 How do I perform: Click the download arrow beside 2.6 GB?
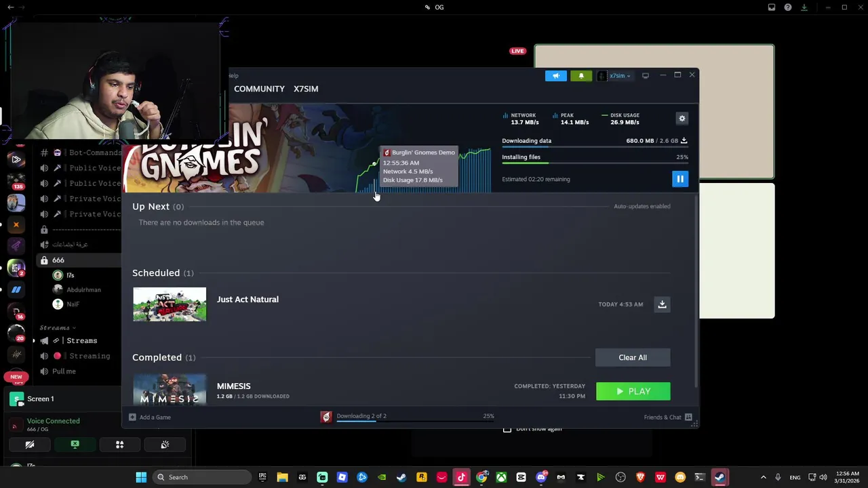tap(684, 140)
